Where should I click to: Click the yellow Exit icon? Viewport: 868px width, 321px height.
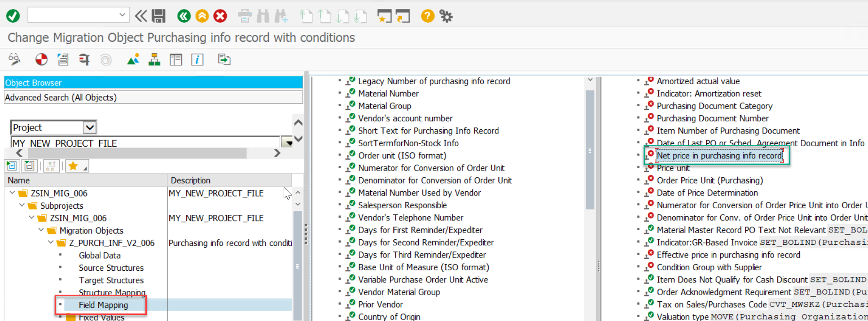tap(202, 16)
